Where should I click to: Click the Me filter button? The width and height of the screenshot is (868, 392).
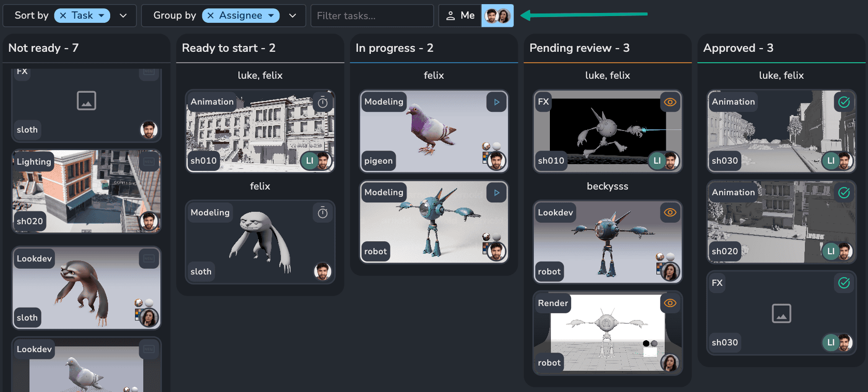click(x=460, y=16)
